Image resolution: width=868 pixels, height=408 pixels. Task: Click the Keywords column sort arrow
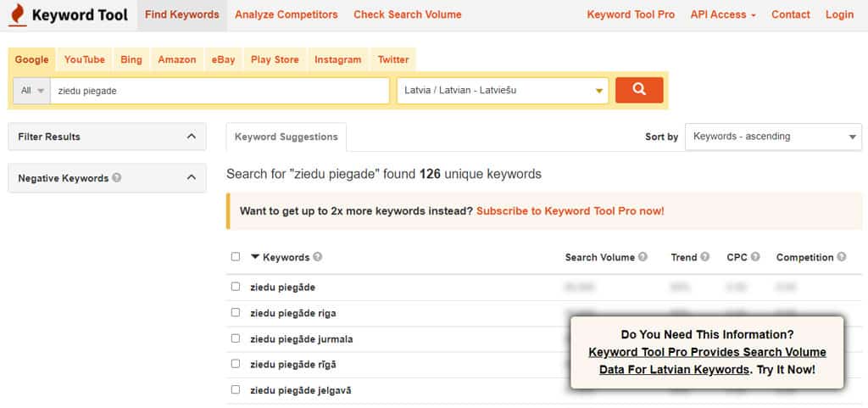point(255,257)
